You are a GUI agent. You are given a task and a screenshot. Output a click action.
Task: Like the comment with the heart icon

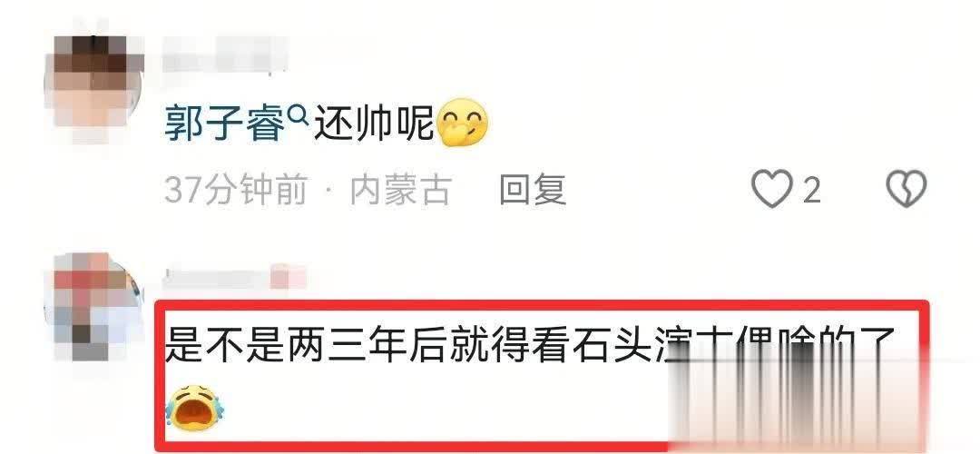[772, 189]
